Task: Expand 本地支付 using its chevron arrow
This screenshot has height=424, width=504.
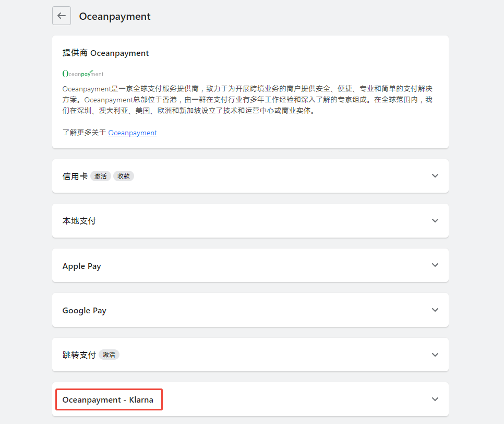Action: [x=435, y=220]
